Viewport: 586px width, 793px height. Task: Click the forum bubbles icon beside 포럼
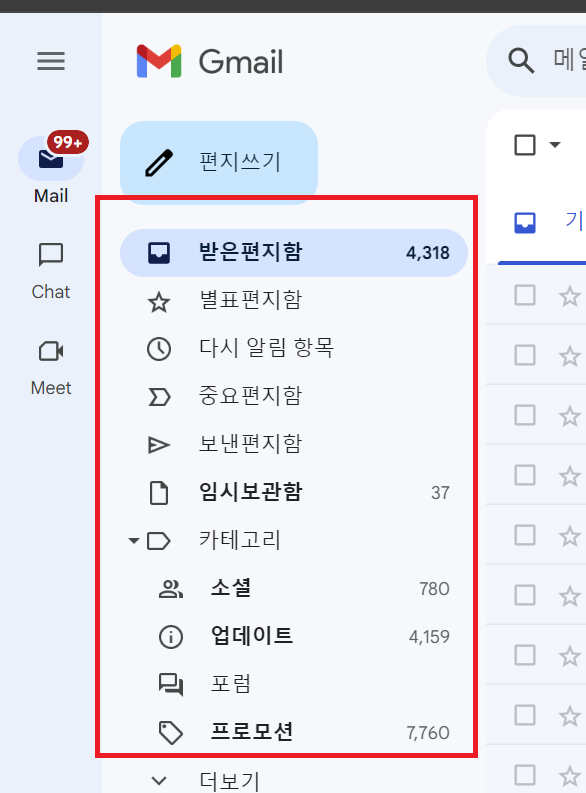pyautogui.click(x=171, y=685)
